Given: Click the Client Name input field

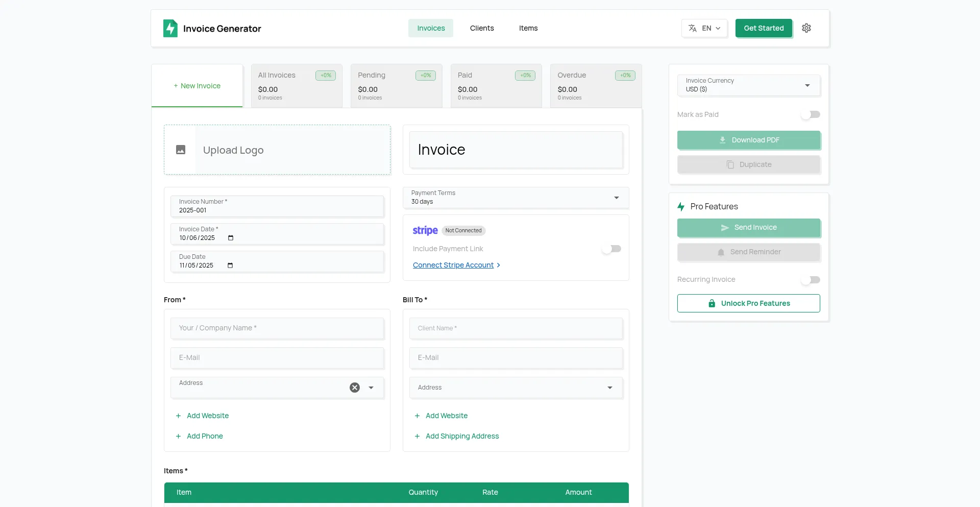Looking at the screenshot, I should [516, 328].
